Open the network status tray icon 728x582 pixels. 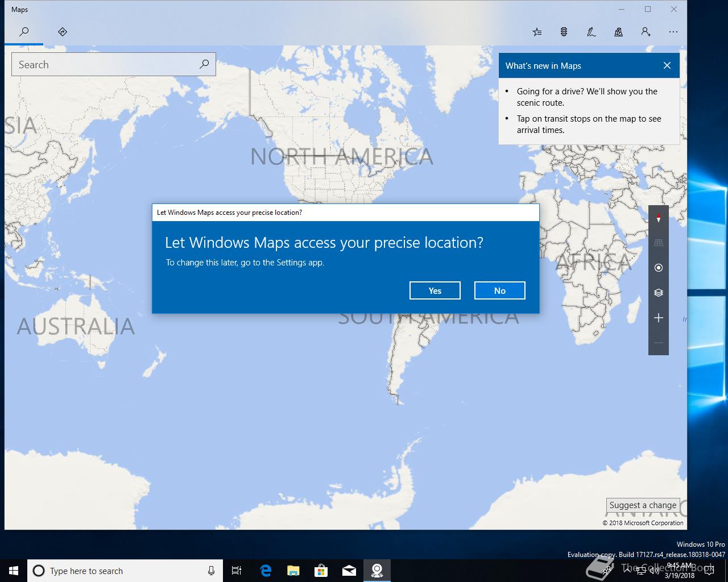[x=642, y=571]
